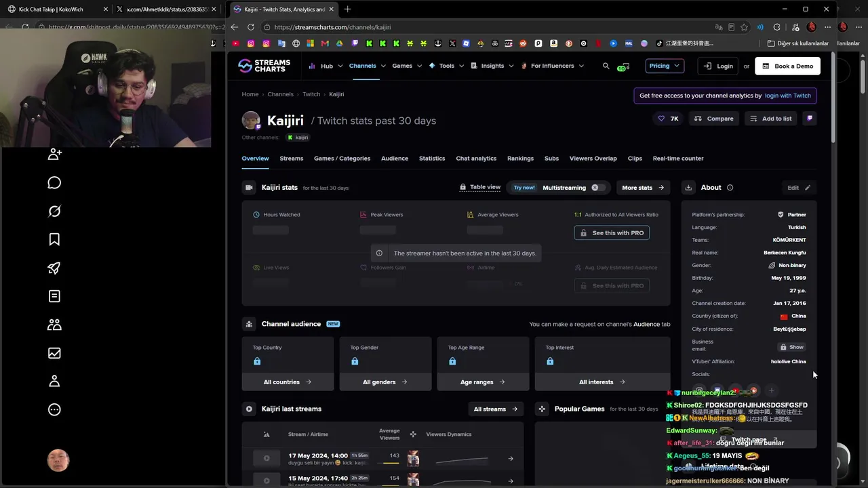Open the browser extensions puzzle icon
The image size is (868, 488).
[x=777, y=27]
